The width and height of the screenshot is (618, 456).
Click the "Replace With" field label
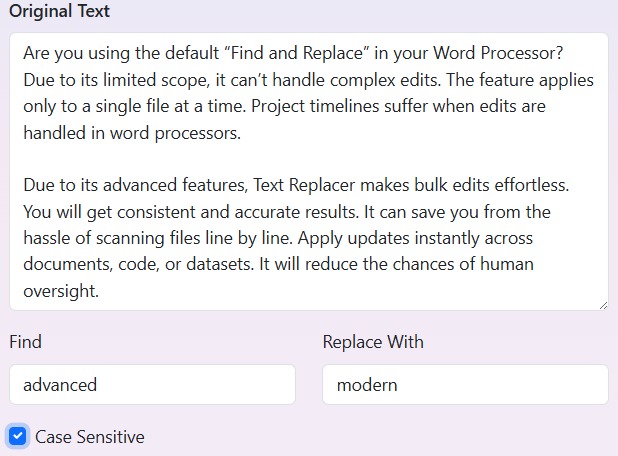click(x=373, y=342)
